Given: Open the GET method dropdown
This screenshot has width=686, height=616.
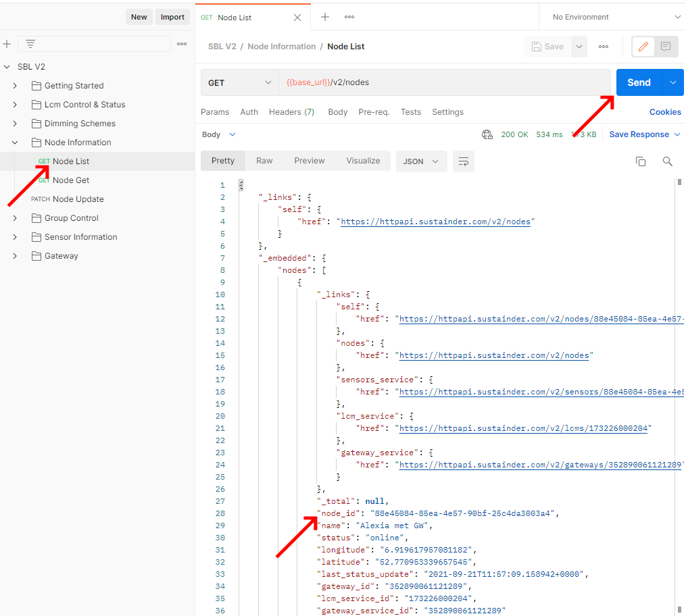Looking at the screenshot, I should pyautogui.click(x=239, y=82).
